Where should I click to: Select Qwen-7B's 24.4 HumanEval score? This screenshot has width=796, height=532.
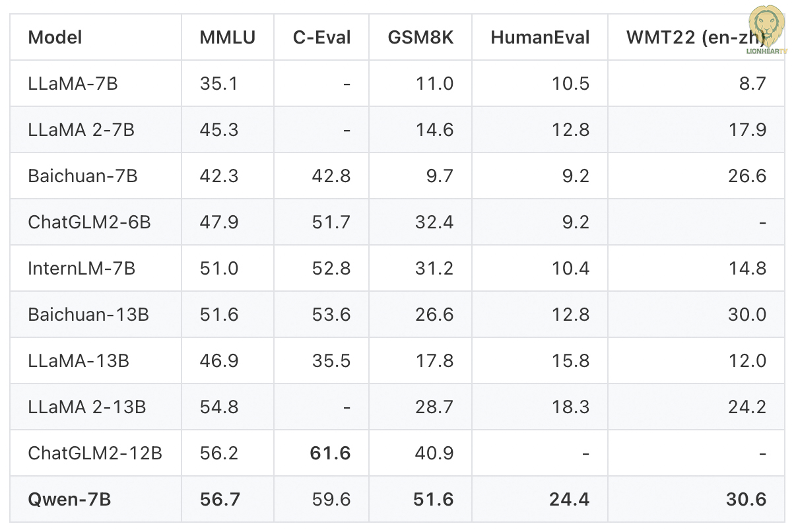pos(569,499)
